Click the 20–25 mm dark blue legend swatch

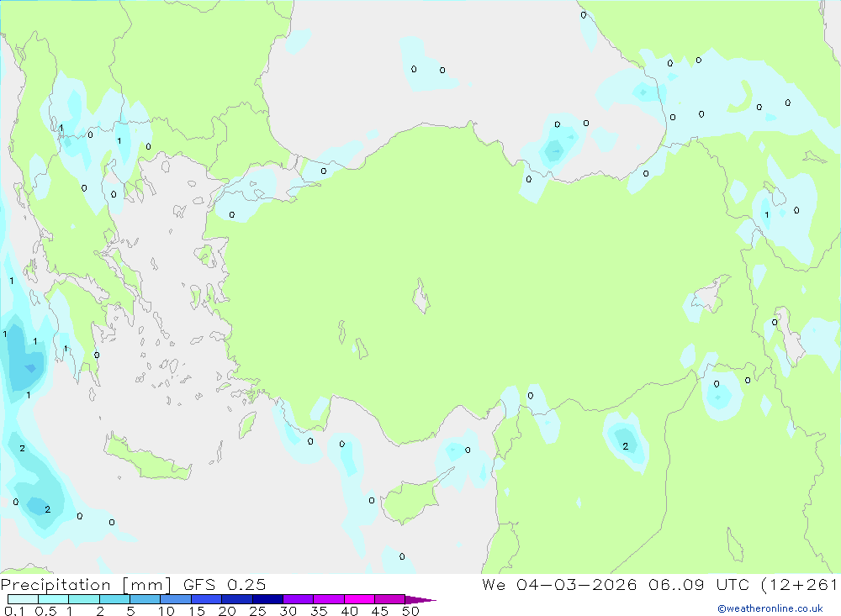coord(236,599)
